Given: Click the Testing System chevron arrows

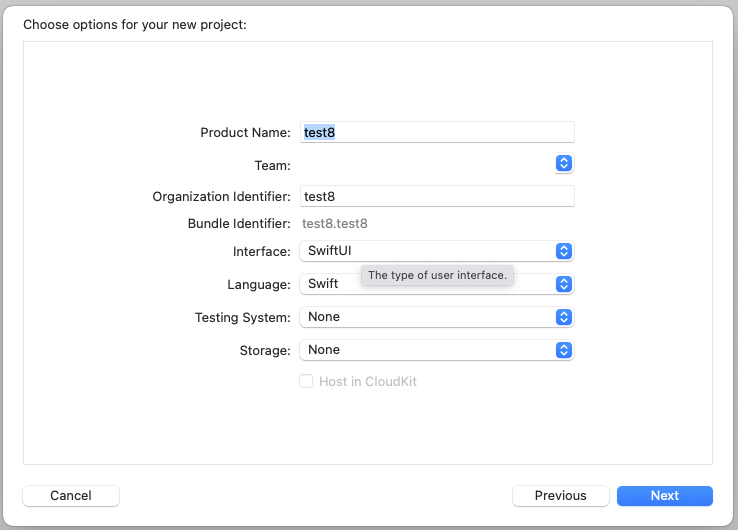Looking at the screenshot, I should [564, 317].
